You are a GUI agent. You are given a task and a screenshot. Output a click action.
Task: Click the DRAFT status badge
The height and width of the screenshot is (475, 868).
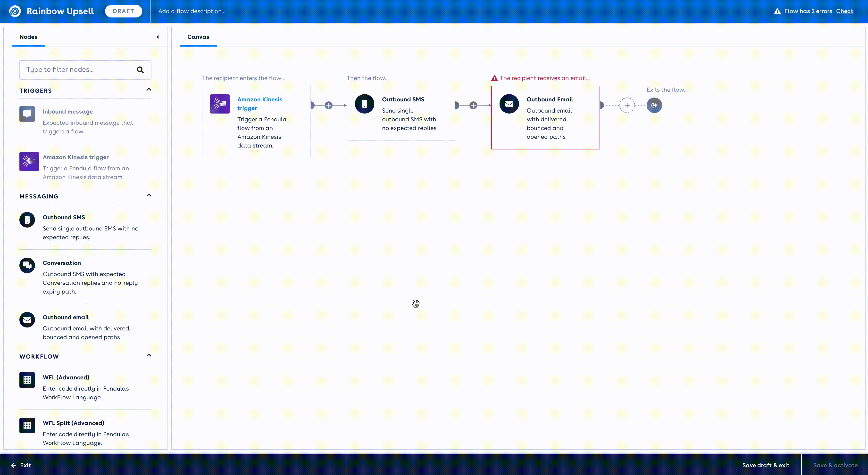point(123,11)
